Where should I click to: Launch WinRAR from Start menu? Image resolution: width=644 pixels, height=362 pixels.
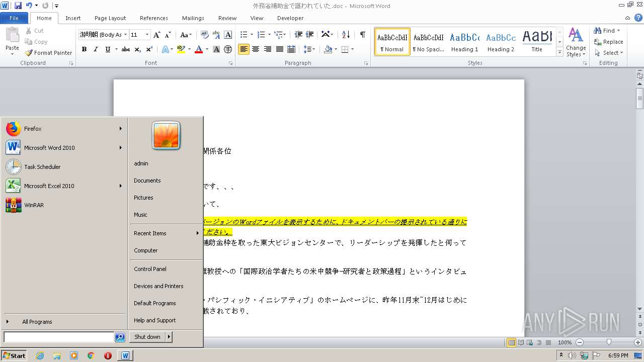(64, 205)
